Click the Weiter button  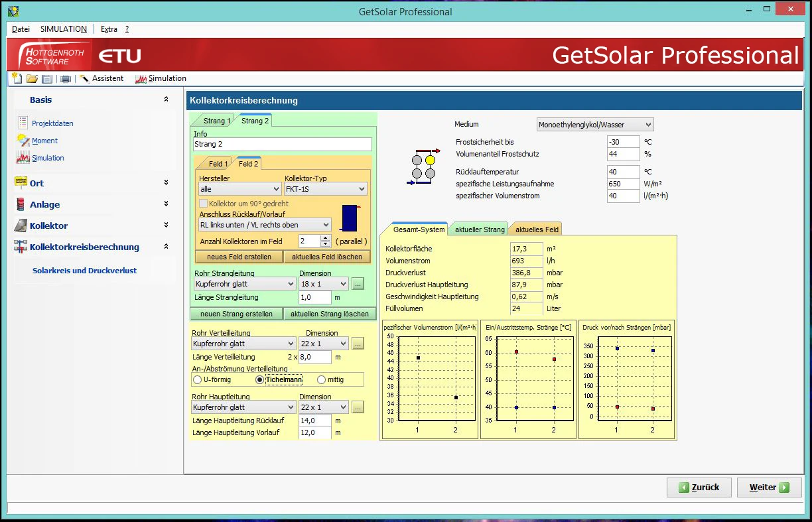pyautogui.click(x=768, y=488)
